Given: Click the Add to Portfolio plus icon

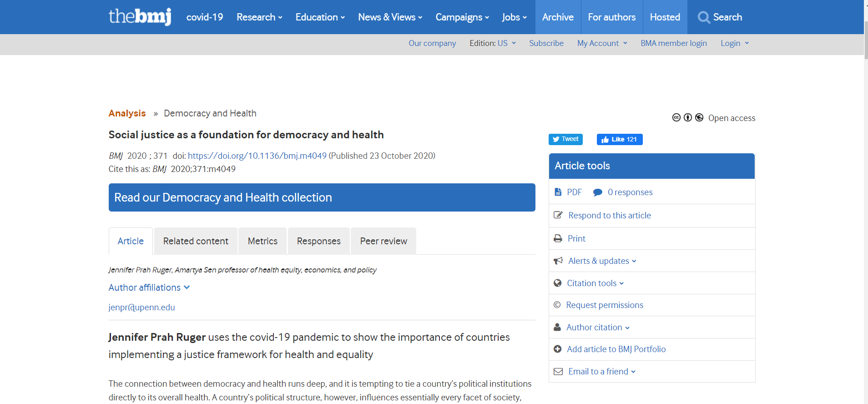Looking at the screenshot, I should pyautogui.click(x=558, y=349).
